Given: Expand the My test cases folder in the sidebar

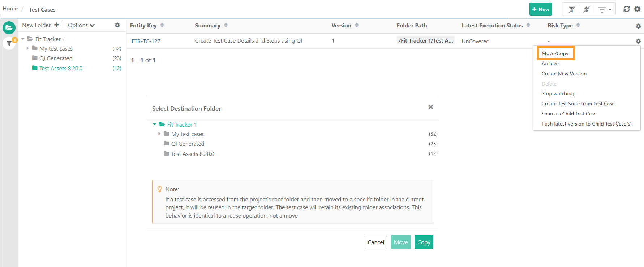Looking at the screenshot, I should pos(27,48).
